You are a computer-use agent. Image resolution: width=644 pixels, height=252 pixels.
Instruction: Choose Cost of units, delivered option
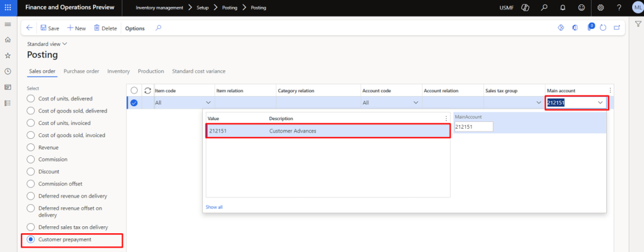tap(30, 99)
